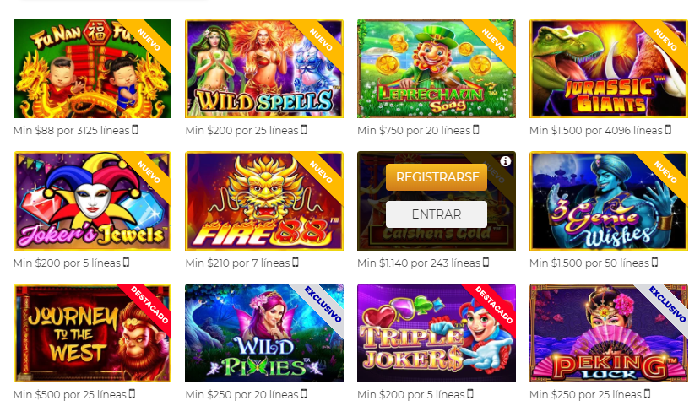Click mobile icon beside Min $88 por 3125 líneas
The image size is (694, 404).
coord(135,130)
